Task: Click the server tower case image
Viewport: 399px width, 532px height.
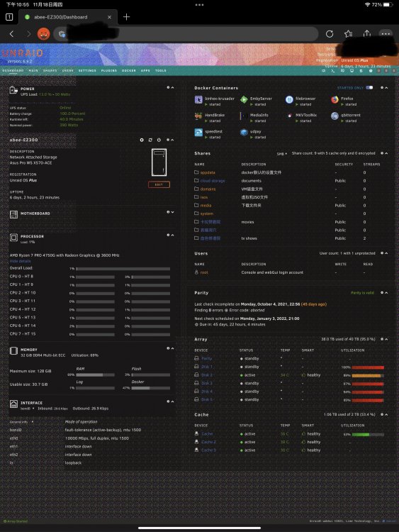Action: [159, 162]
